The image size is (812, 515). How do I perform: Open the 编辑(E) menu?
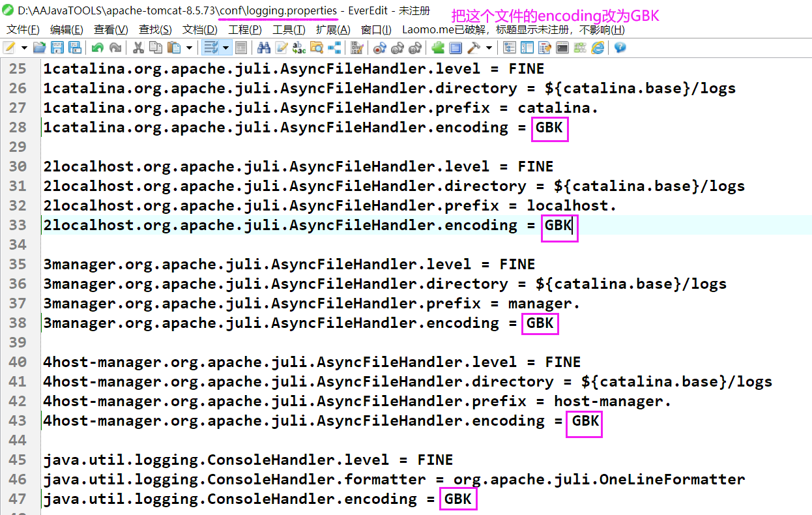pos(67,30)
